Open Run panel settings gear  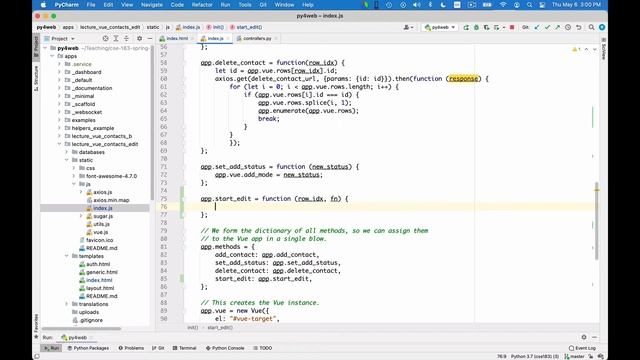(x=584, y=337)
